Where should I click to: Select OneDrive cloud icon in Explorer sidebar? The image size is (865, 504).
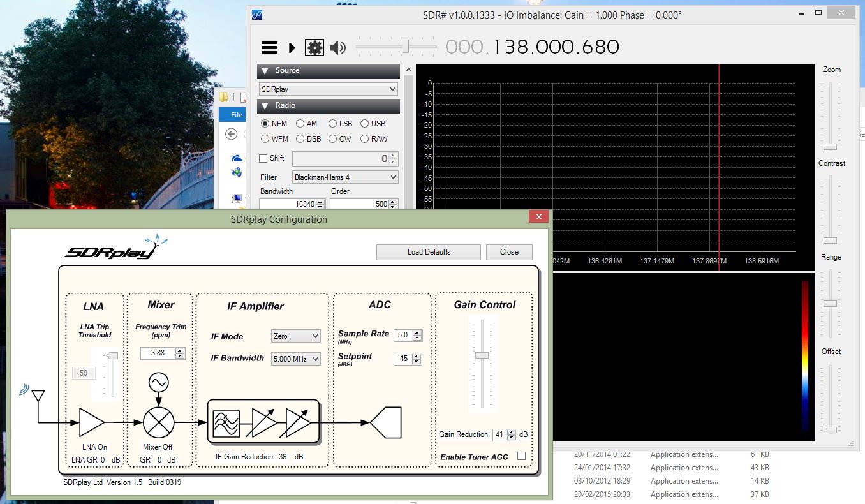[x=237, y=158]
